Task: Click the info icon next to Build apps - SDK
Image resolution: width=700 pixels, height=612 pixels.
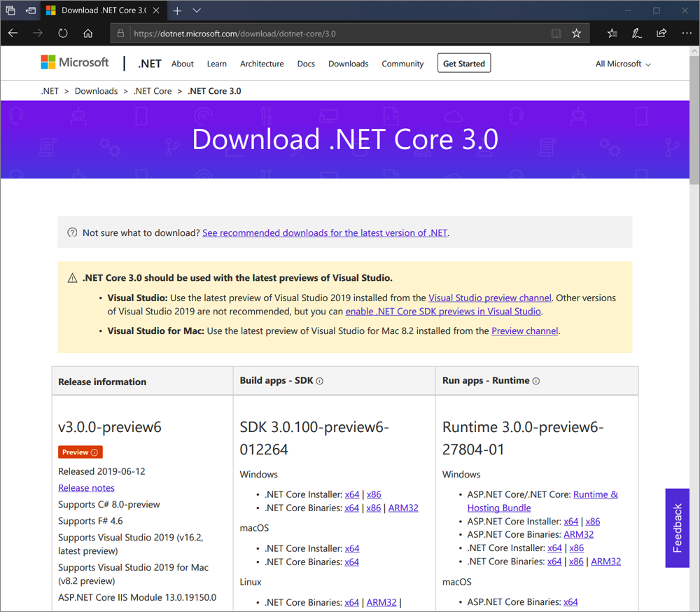Action: [320, 381]
